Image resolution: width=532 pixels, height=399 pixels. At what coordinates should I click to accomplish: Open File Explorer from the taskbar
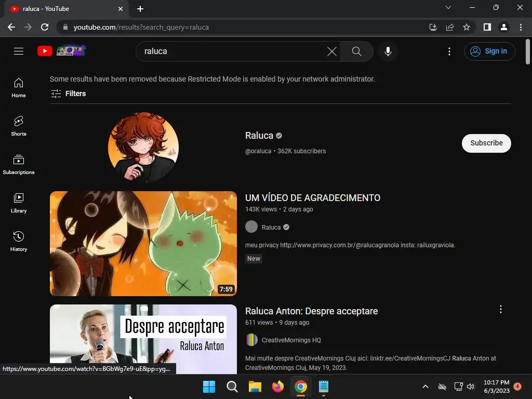[255, 387]
